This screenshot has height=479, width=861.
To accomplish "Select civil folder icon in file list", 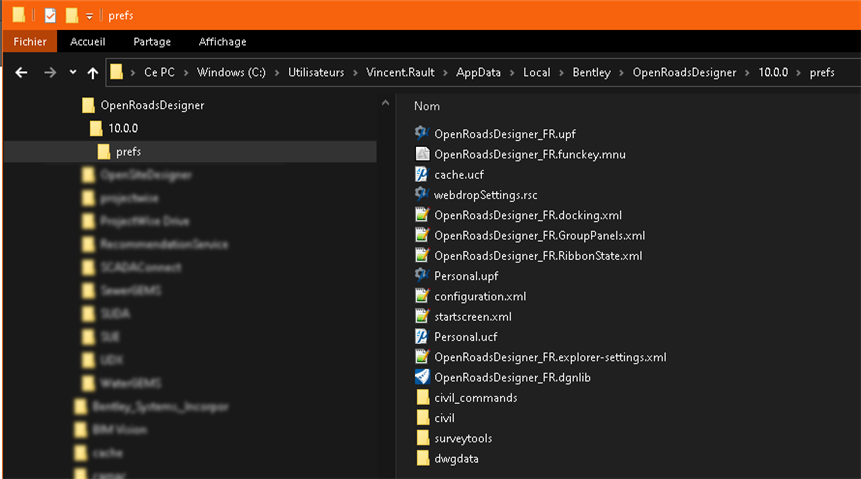I will click(x=422, y=418).
